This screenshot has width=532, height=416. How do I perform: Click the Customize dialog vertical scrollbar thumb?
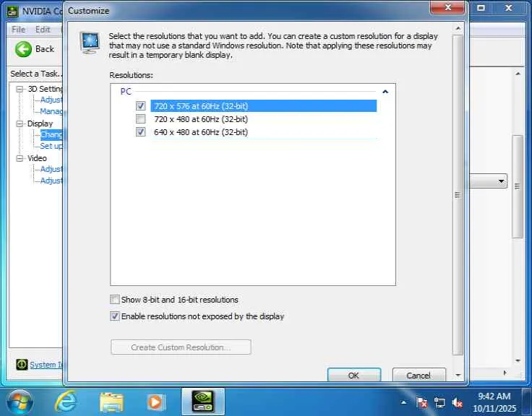458,195
